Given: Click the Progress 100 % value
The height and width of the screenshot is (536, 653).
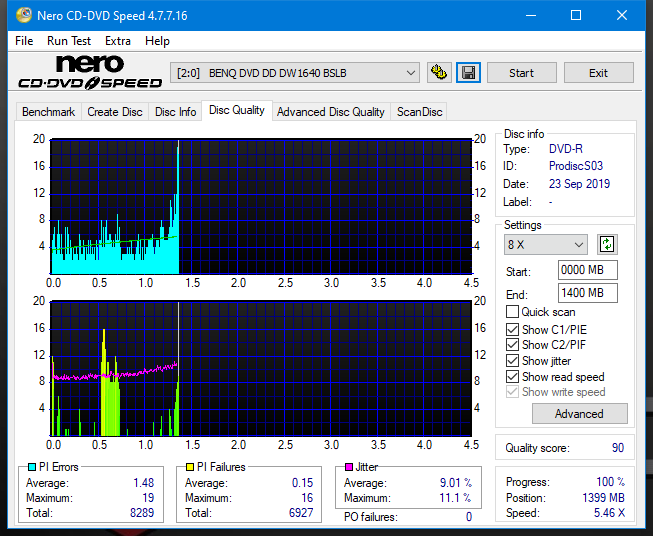Looking at the screenshot, I should click(x=611, y=482).
